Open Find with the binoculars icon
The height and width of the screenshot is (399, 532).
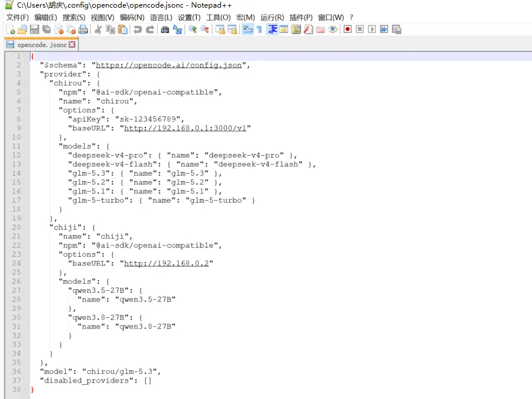(x=165, y=29)
